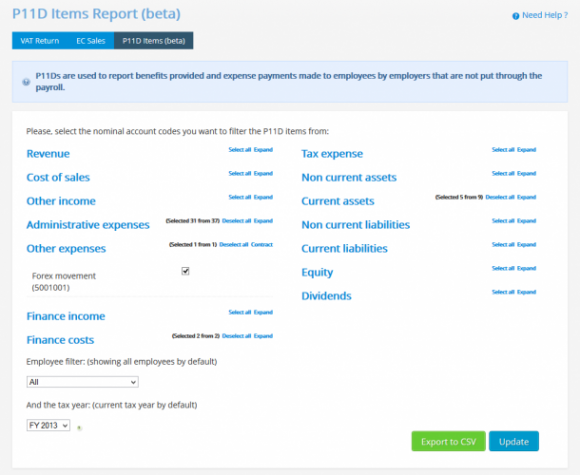This screenshot has height=475, width=580.
Task: Click the Need Help question mark icon
Action: (515, 16)
